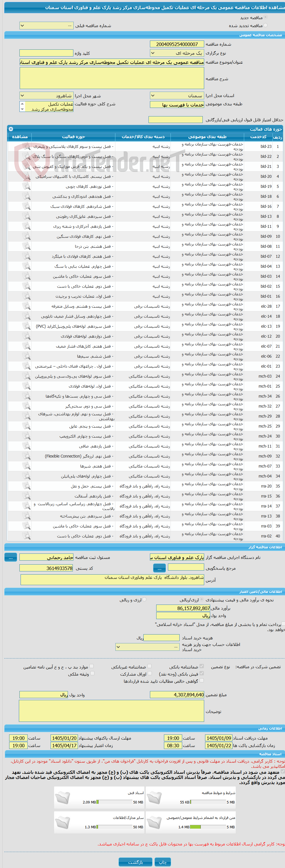Open view icon for row bld-08
The height and width of the screenshot is (868, 285).
click(26, 246)
